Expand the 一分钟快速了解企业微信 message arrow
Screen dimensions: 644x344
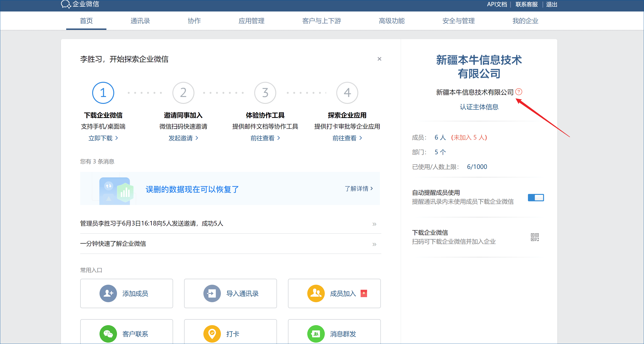[374, 244]
